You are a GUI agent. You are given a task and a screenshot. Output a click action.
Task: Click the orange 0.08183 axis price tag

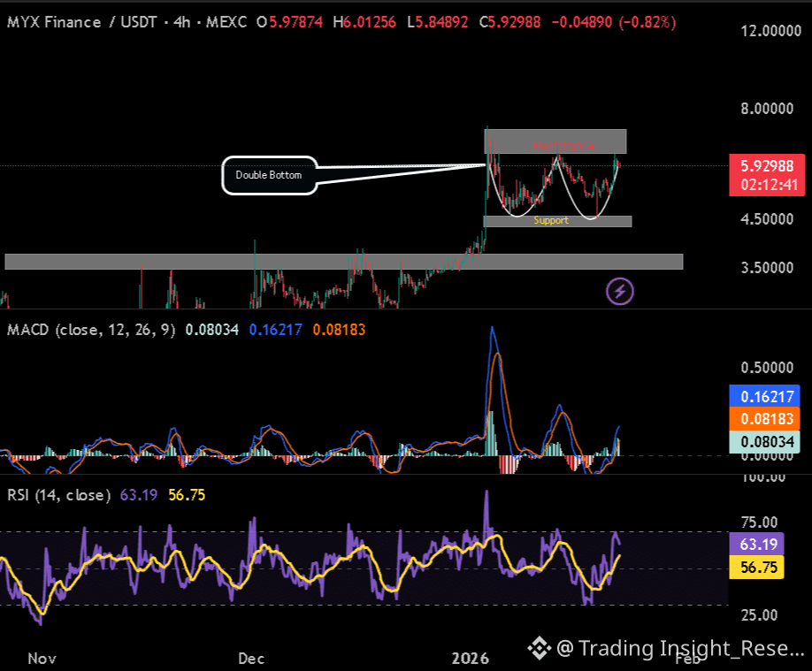pos(765,419)
